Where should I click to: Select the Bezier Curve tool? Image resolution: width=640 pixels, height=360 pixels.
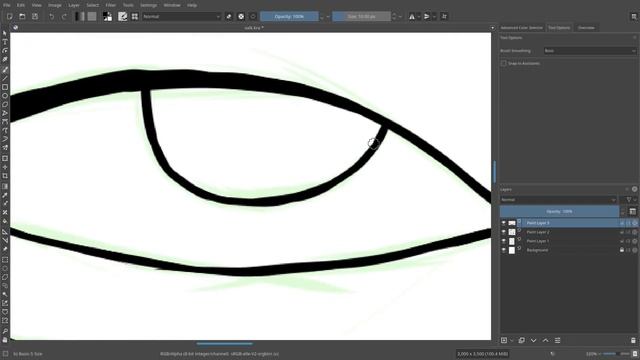pos(5,122)
